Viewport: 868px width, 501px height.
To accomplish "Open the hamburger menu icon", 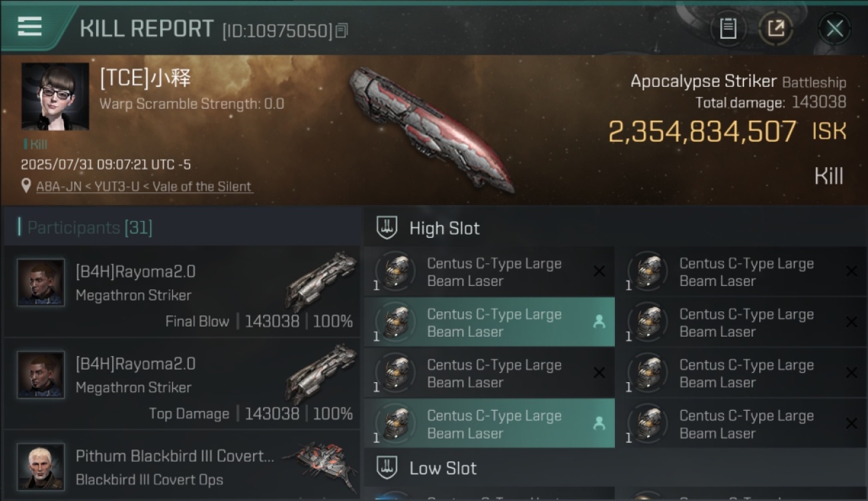I will pos(29,27).
